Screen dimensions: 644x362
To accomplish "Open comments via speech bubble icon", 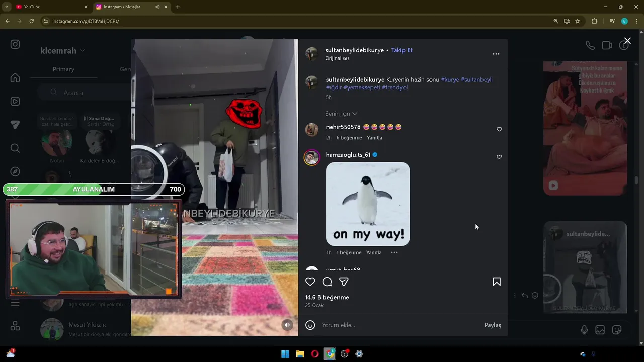I will coord(327,282).
